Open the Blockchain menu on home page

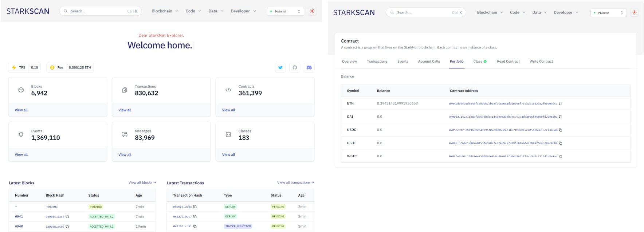pos(165,11)
